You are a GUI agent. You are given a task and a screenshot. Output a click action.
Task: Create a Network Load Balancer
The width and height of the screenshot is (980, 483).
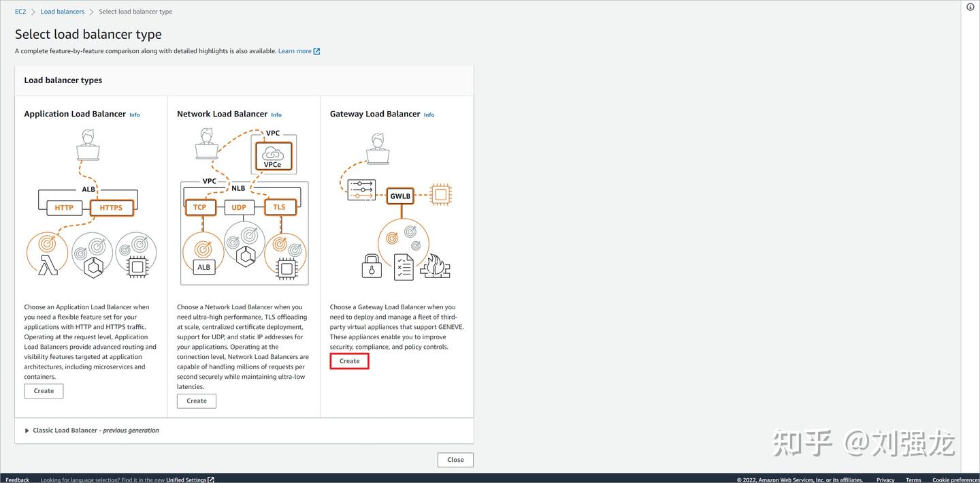coord(196,401)
